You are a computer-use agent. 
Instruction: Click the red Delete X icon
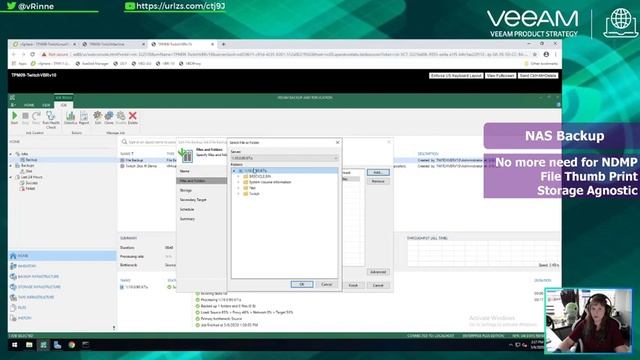click(x=133, y=116)
